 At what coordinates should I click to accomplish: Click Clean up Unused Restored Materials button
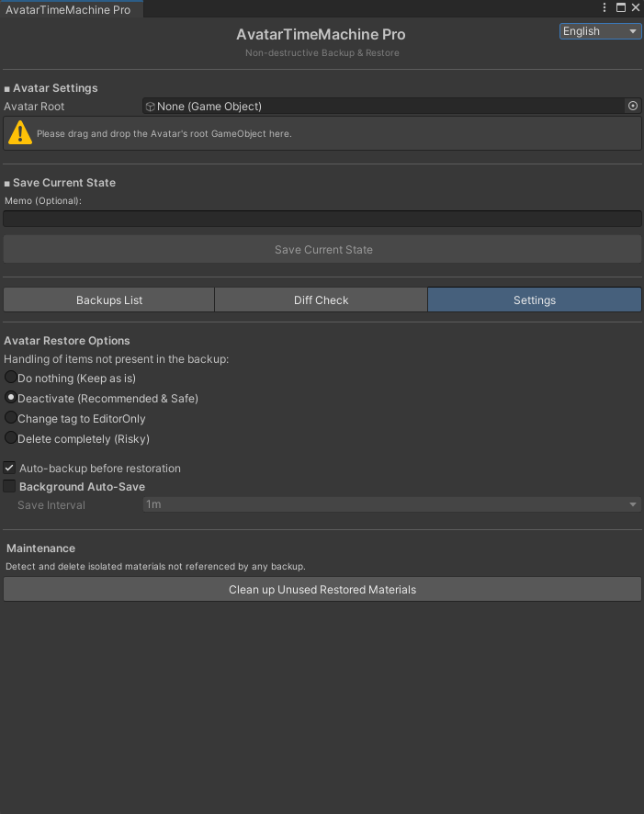322,589
